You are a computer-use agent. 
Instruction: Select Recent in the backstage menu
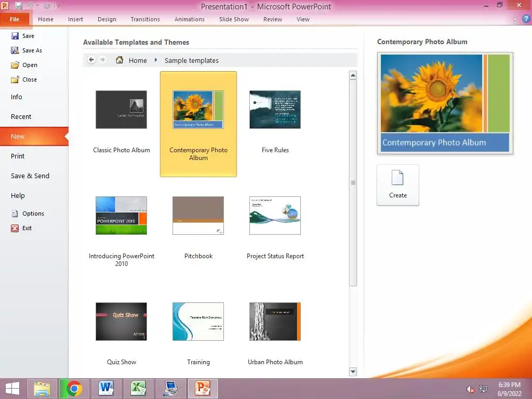click(x=34, y=117)
